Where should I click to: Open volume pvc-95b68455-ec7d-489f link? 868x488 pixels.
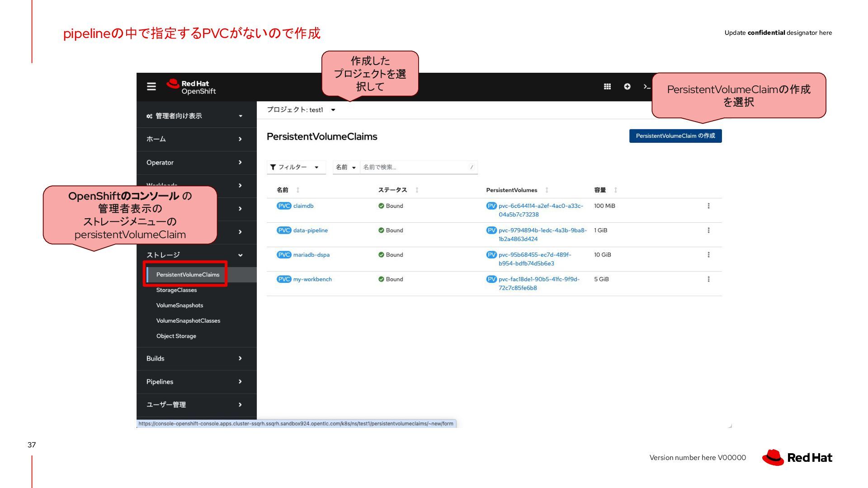[x=535, y=259]
